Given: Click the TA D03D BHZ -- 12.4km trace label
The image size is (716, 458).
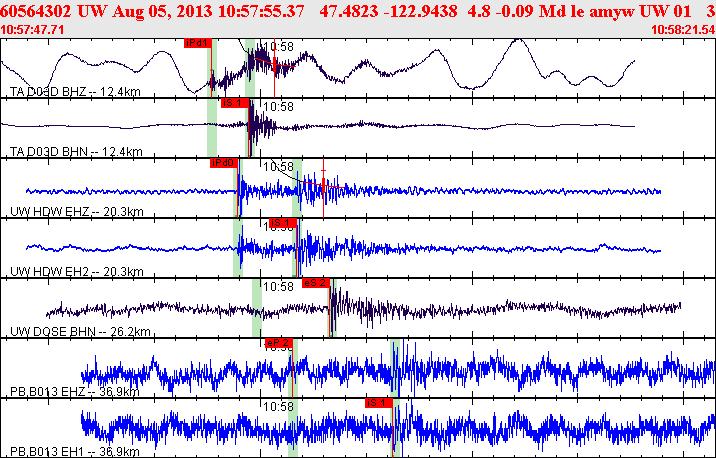Looking at the screenshot, I should click(75, 92).
